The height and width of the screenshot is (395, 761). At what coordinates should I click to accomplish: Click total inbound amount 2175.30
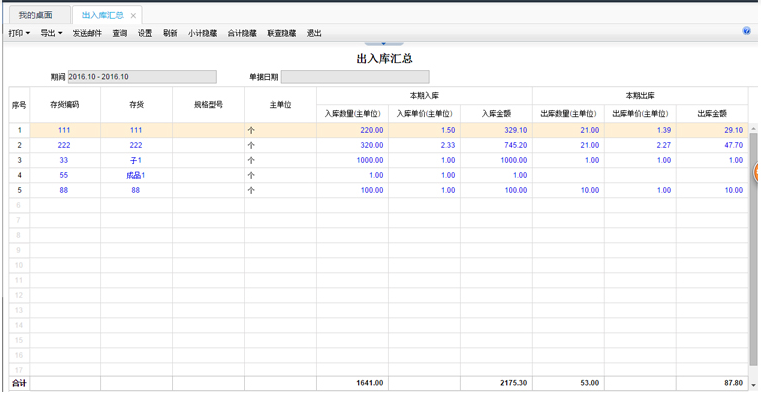point(513,383)
